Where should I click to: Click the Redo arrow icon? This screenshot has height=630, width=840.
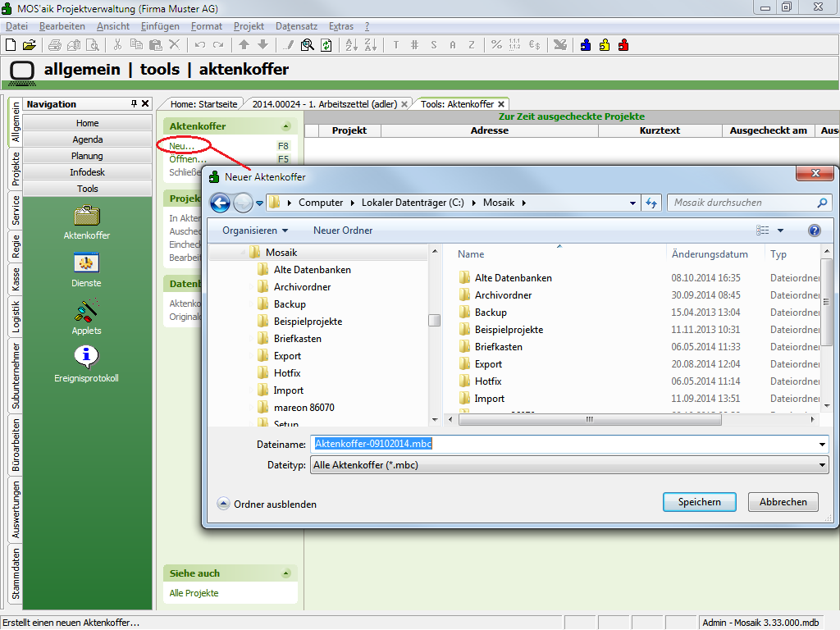[218, 45]
